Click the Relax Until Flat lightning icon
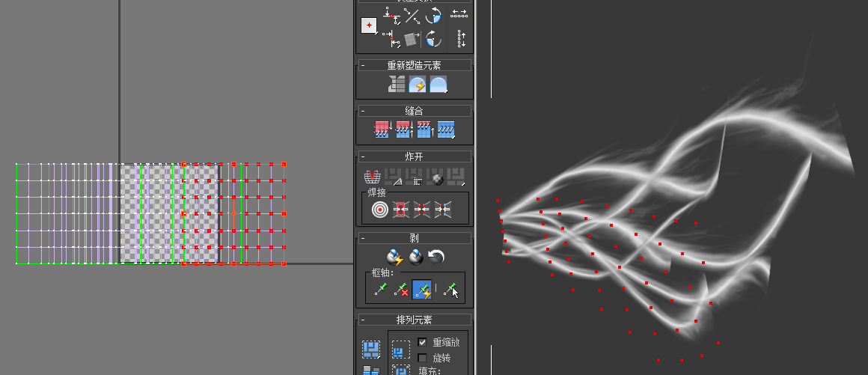Image resolution: width=868 pixels, height=375 pixels. (418, 84)
